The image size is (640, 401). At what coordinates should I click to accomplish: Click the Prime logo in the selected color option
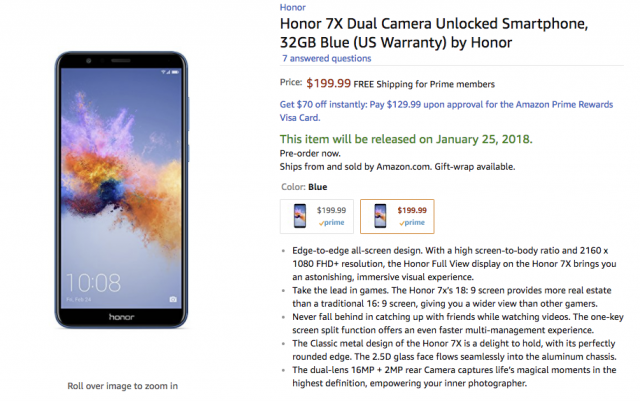pyautogui.click(x=411, y=223)
